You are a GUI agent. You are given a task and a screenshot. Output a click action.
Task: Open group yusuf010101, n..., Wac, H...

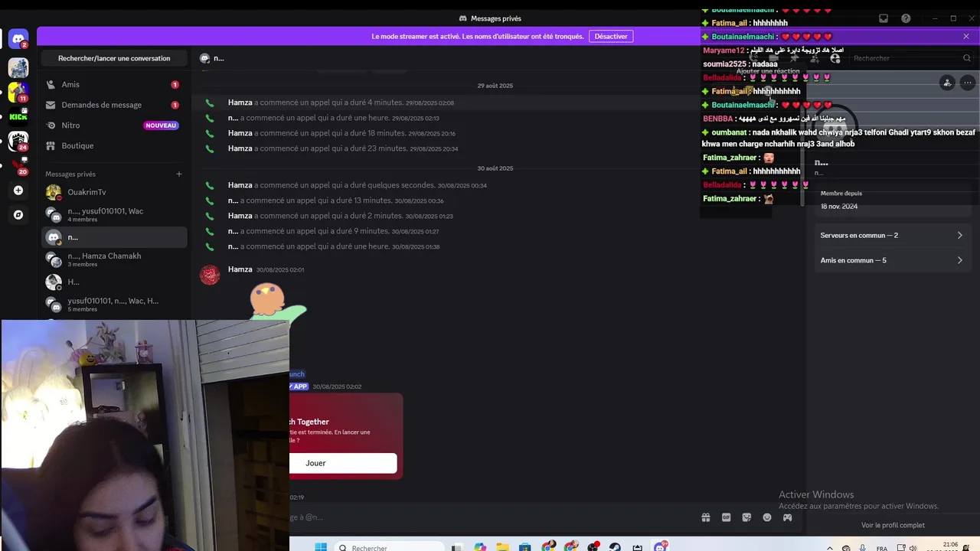click(114, 305)
